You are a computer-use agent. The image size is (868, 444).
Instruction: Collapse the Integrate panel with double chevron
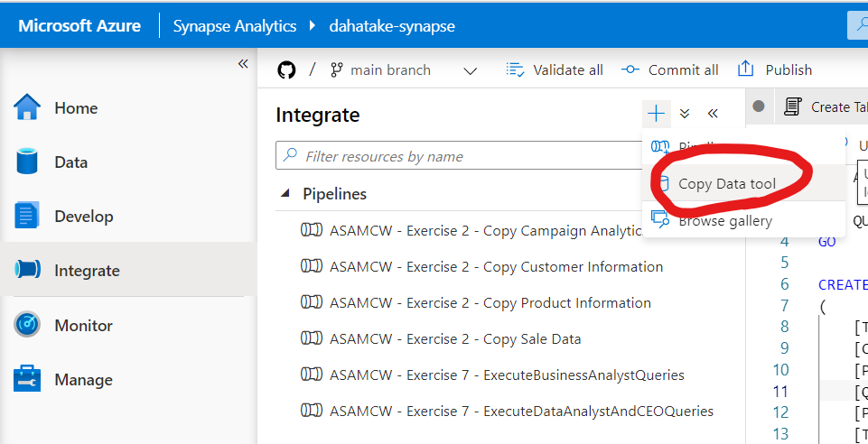pos(713,114)
